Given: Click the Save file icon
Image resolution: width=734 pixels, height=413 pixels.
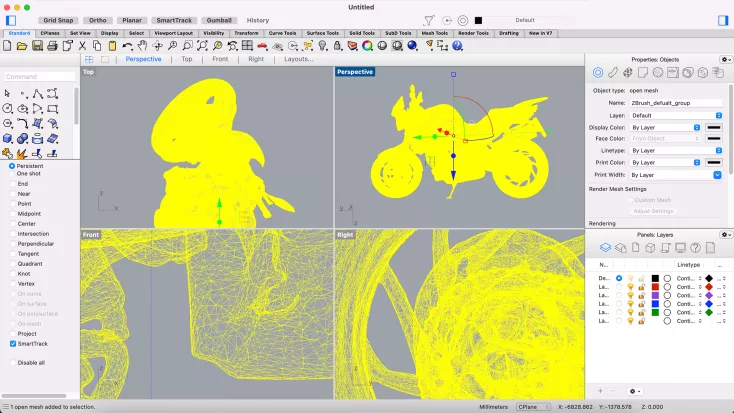Looking at the screenshot, I should (x=37, y=44).
